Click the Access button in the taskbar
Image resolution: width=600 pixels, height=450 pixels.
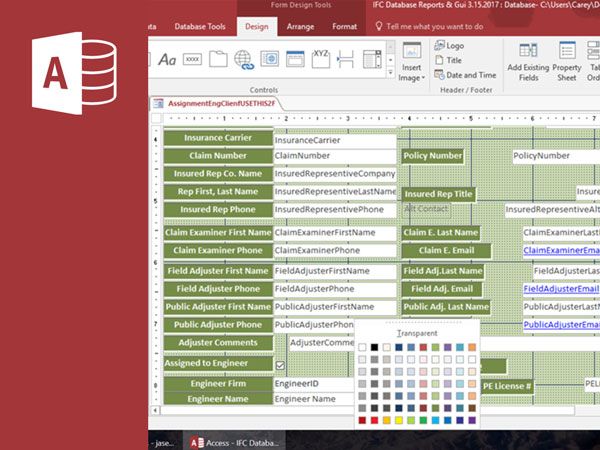238,441
